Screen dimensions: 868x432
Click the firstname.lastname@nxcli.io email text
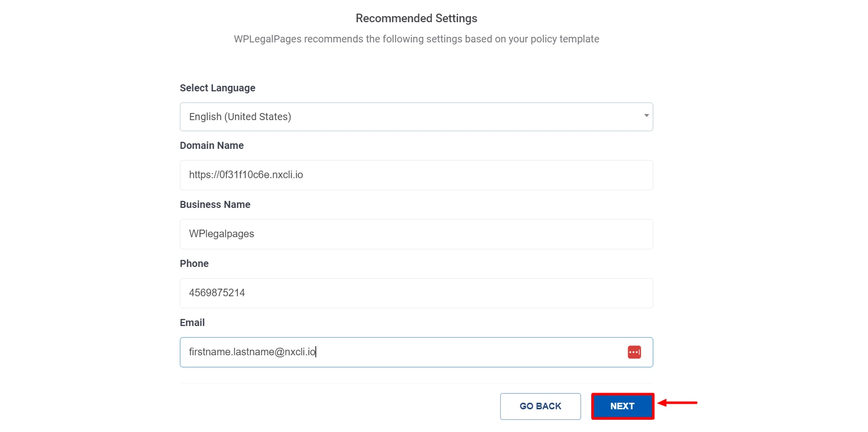coord(252,352)
